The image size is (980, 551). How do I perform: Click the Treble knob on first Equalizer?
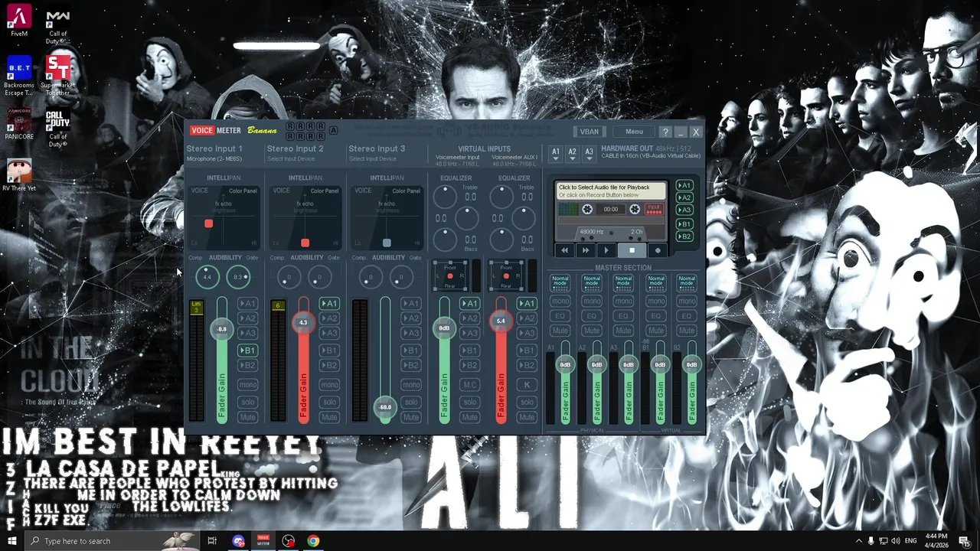tap(445, 197)
